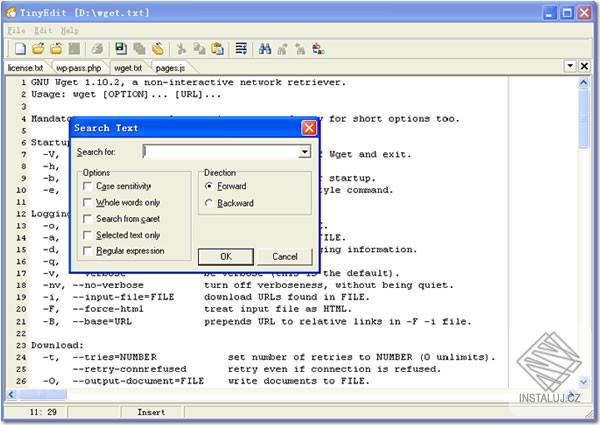This screenshot has width=600, height=425.
Task: Click the grayed copy icon
Action: click(x=199, y=49)
